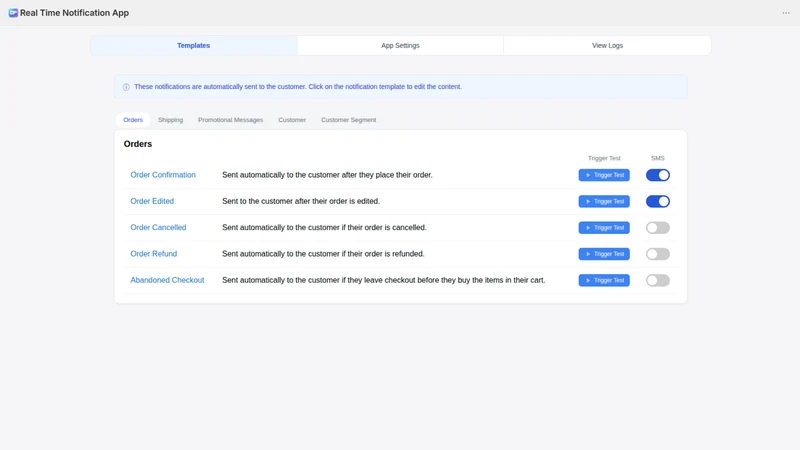
Task: Click the Real Time Notification App title
Action: [x=74, y=13]
